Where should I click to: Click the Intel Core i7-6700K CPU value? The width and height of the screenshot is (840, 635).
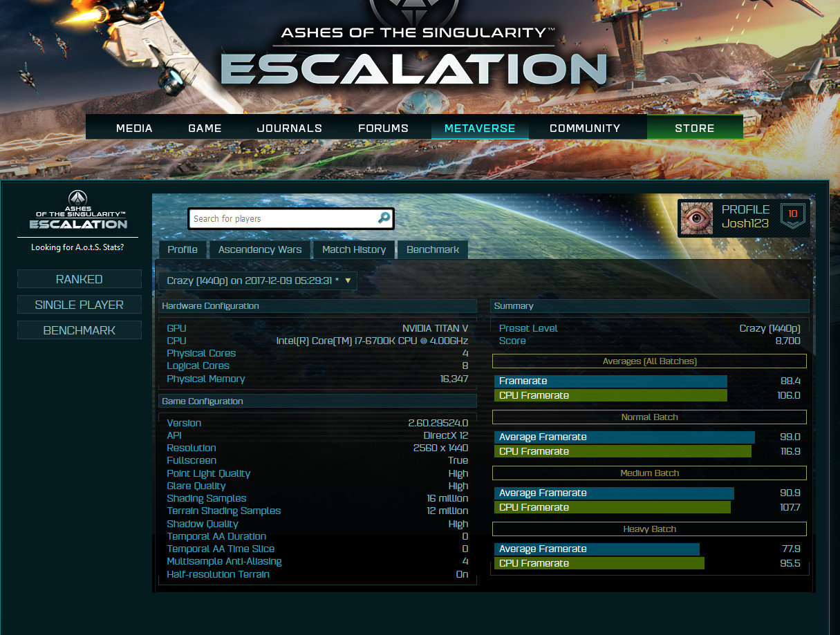click(x=372, y=341)
